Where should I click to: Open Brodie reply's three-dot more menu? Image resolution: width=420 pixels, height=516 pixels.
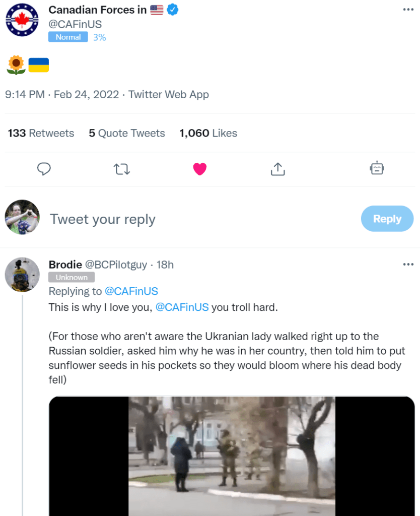[x=408, y=264]
